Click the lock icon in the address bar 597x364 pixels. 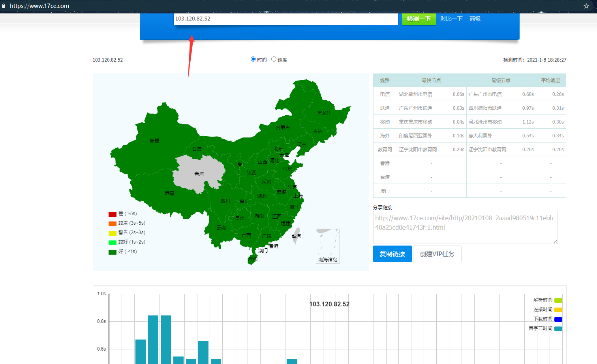coord(4,6)
